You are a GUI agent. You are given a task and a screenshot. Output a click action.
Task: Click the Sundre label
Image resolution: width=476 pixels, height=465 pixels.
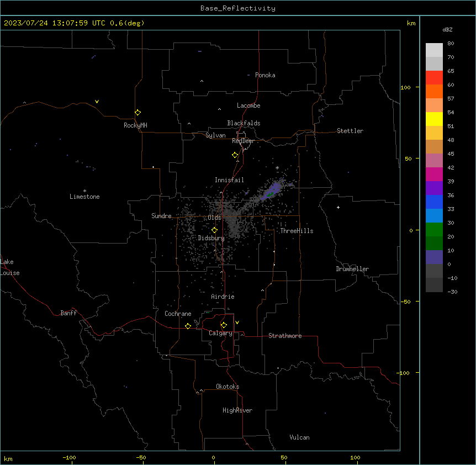click(161, 216)
